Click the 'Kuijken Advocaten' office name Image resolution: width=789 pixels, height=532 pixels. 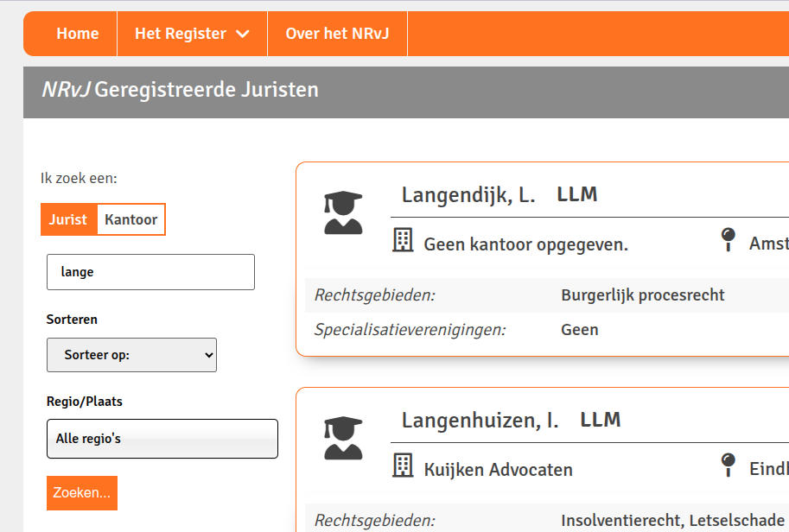point(498,470)
